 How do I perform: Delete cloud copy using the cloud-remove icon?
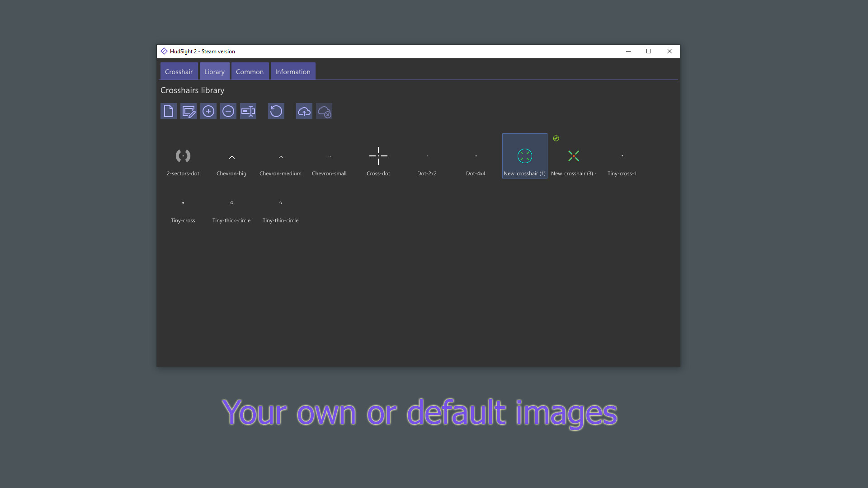click(324, 111)
